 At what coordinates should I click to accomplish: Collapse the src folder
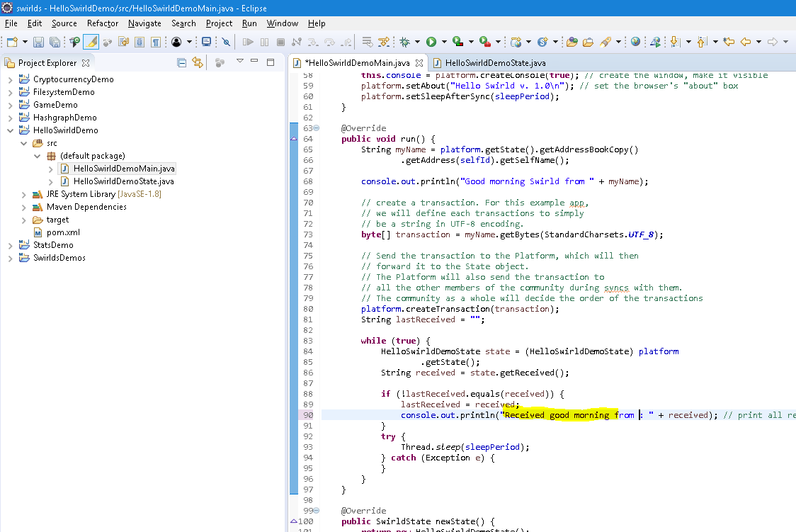23,144
